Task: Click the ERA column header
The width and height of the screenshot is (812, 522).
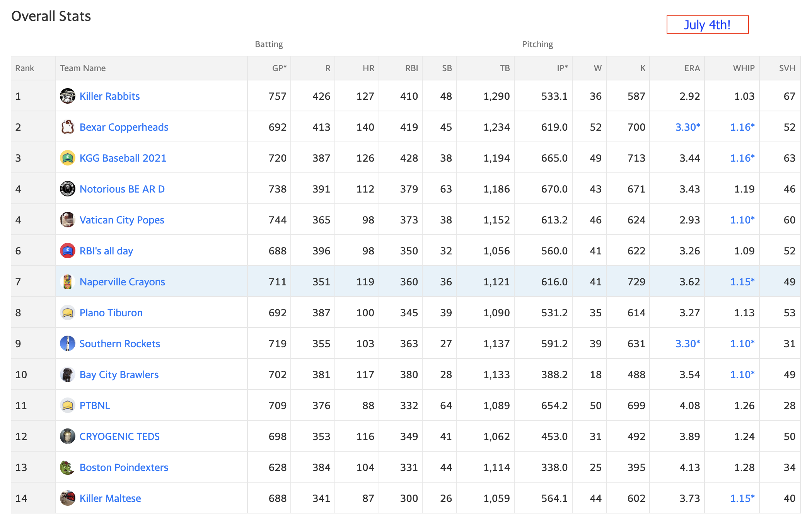Action: click(x=692, y=68)
